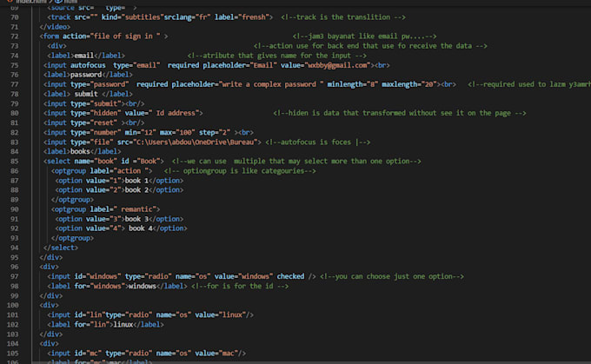The image size is (591, 364).
Task: Click the "submit" label text on line 78
Action: coord(86,94)
